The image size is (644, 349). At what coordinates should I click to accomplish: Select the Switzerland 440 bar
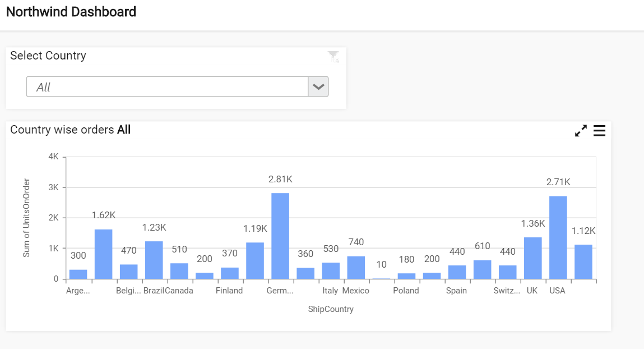pos(508,272)
